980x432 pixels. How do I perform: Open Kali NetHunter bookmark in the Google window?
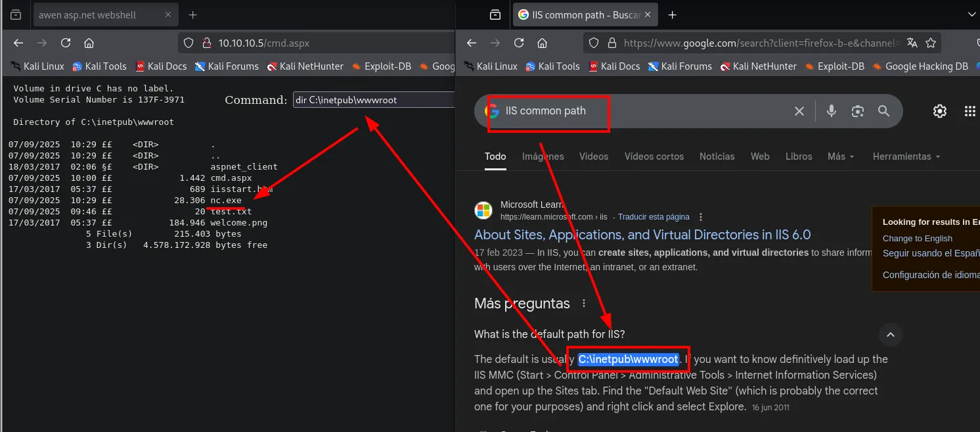(x=757, y=66)
